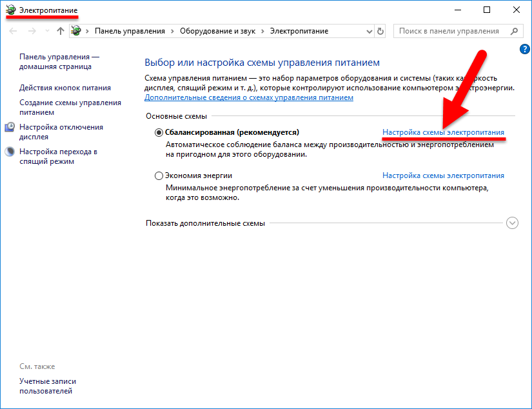The width and height of the screenshot is (532, 409).
Task: Expand Показать дополнительные схемы chevron
Action: (512, 223)
